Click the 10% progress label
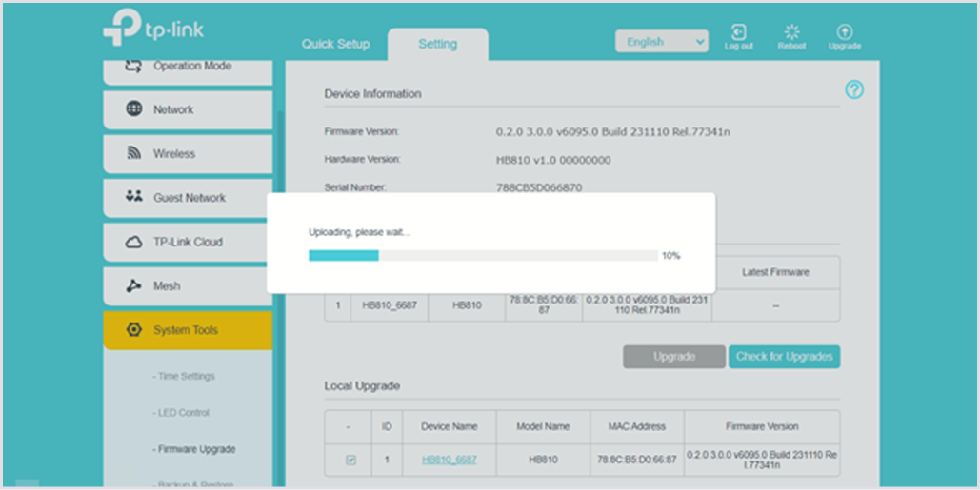 point(671,256)
